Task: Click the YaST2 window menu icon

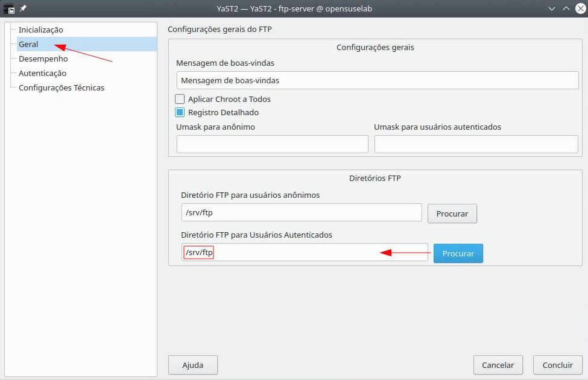Action: [9, 8]
